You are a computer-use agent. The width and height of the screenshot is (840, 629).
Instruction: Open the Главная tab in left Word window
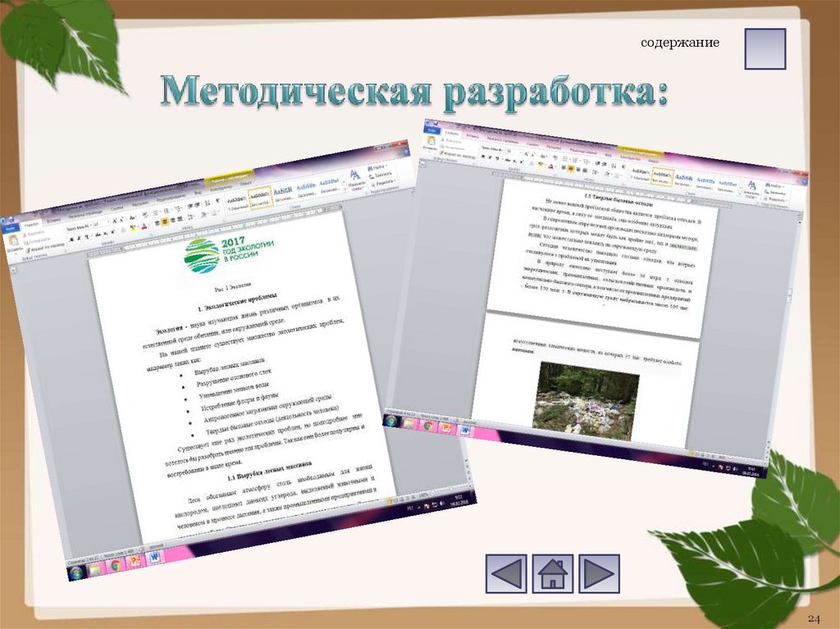coord(32,224)
